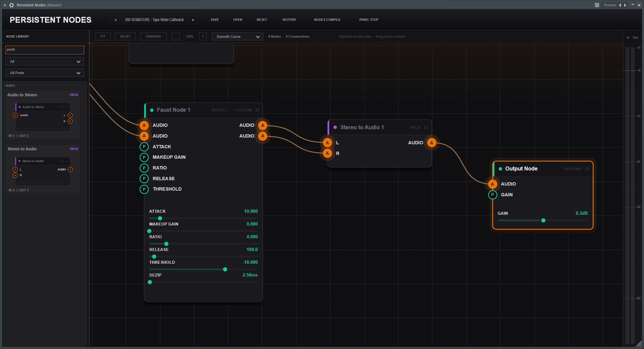Click the Output Node gain value 0.3dB

point(582,213)
